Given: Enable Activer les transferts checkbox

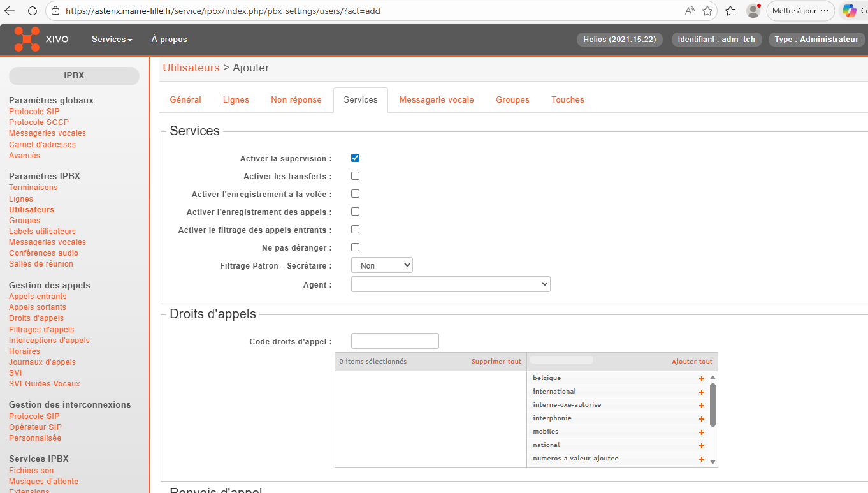Looking at the screenshot, I should 356,176.
